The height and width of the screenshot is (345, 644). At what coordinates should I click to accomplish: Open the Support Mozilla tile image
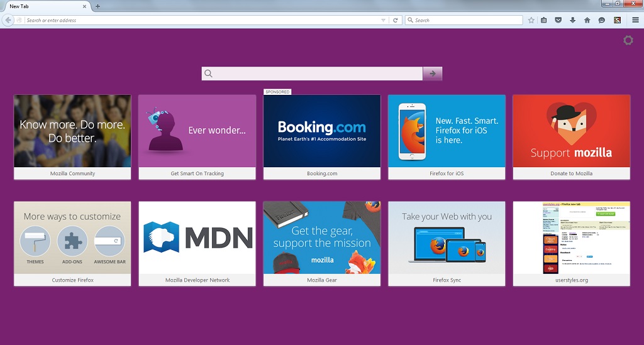pyautogui.click(x=571, y=131)
